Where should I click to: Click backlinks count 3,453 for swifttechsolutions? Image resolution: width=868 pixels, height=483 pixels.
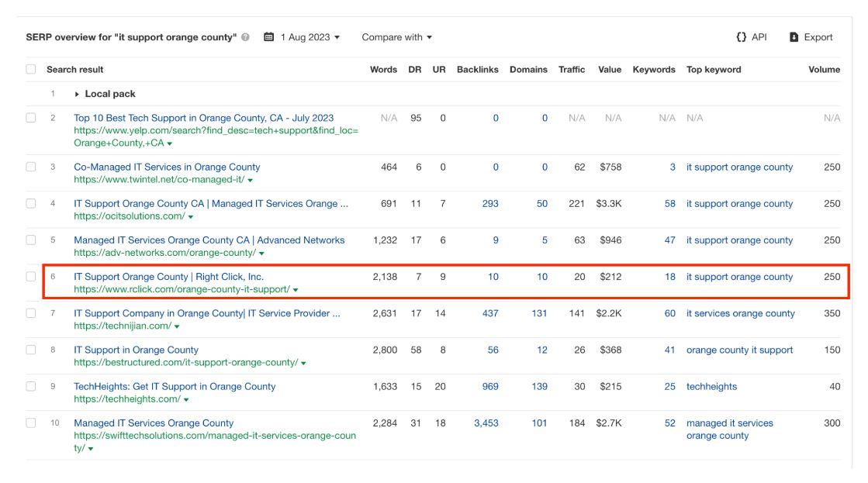(486, 423)
